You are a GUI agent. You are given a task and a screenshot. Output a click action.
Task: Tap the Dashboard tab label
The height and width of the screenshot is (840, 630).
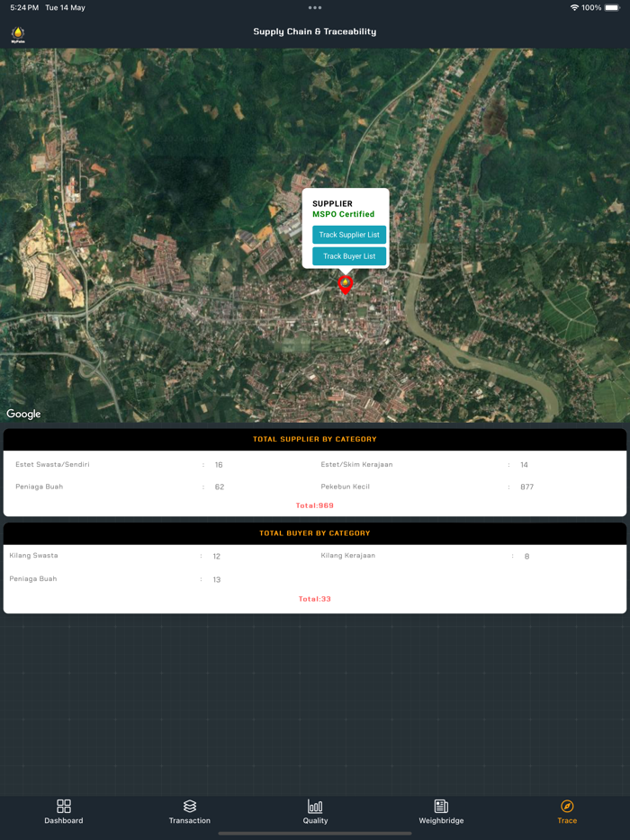click(x=64, y=820)
